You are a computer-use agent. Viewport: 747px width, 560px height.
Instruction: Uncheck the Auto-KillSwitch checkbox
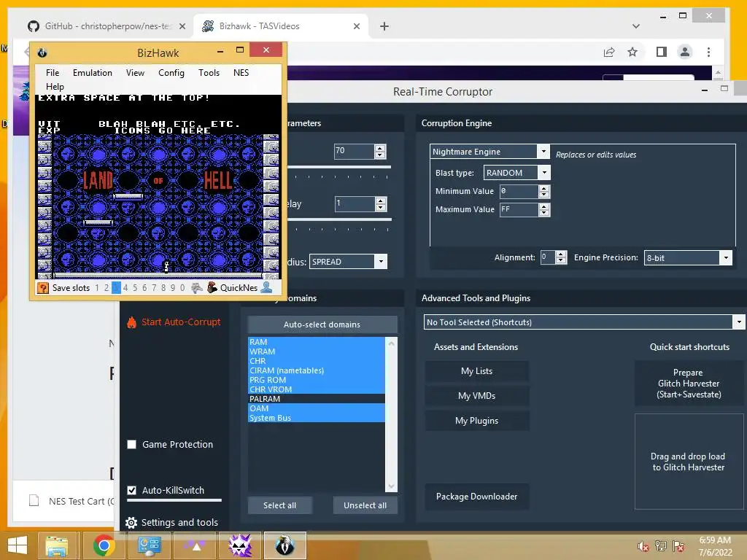tap(132, 490)
